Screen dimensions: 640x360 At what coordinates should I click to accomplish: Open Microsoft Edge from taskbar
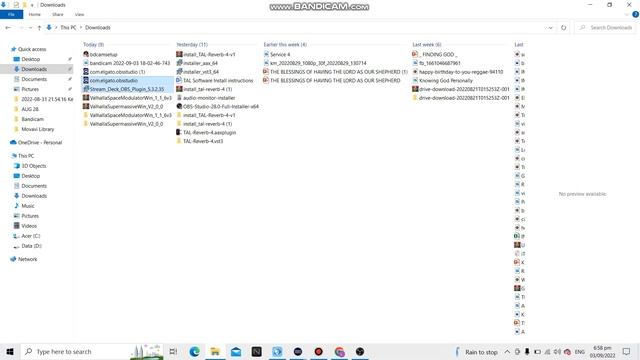(194, 352)
